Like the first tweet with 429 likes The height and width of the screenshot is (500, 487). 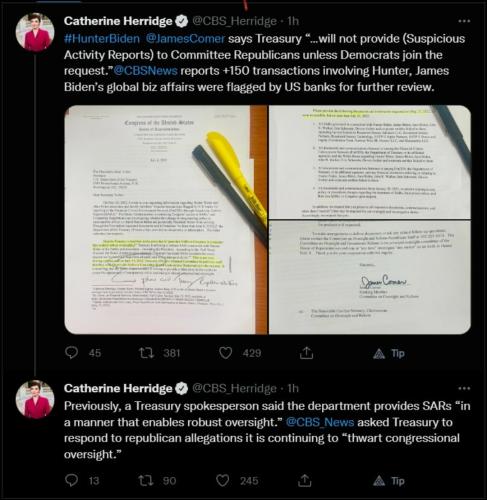225,353
